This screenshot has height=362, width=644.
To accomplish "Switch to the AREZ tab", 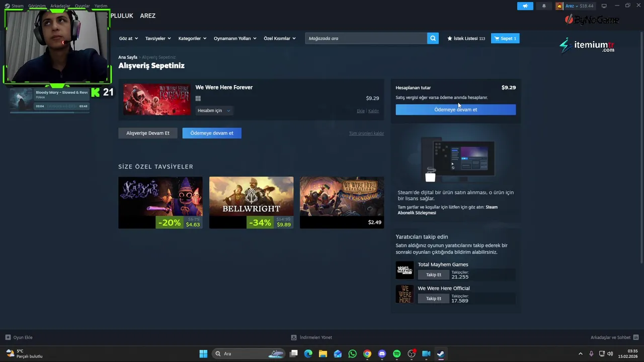I will [x=147, y=16].
